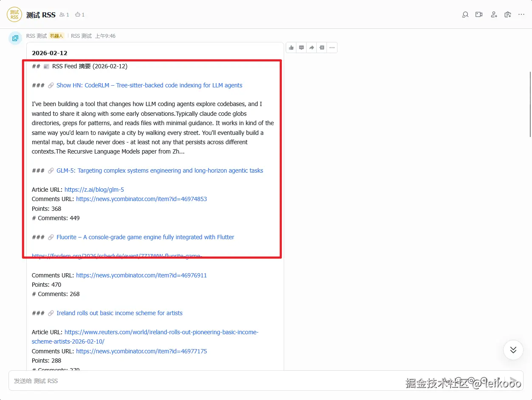Click the "Points: 288" text
The width and height of the screenshot is (532, 400).
(x=47, y=361)
